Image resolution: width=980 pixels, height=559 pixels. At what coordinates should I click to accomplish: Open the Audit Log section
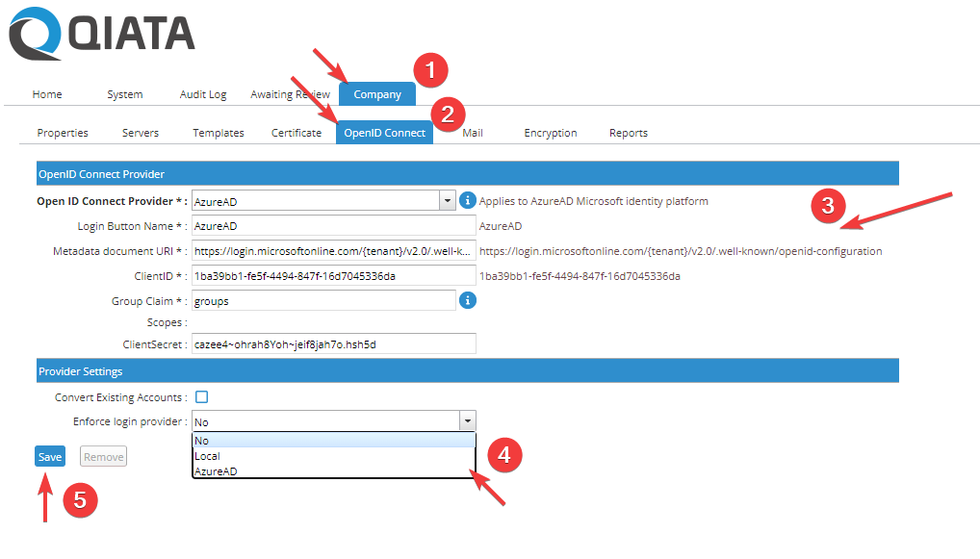(202, 94)
